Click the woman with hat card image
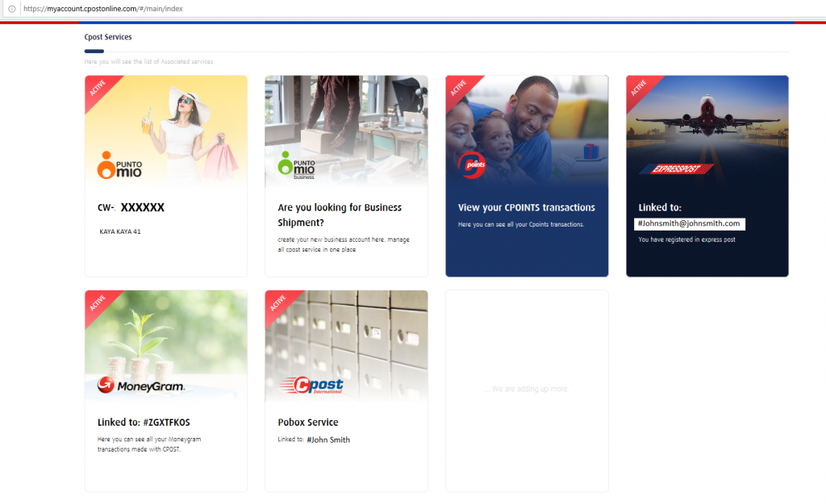The width and height of the screenshot is (826, 504). pos(166,131)
